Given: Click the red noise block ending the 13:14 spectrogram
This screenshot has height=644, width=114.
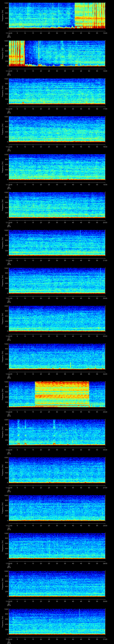Looking at the screenshot, I should [x=90, y=16].
